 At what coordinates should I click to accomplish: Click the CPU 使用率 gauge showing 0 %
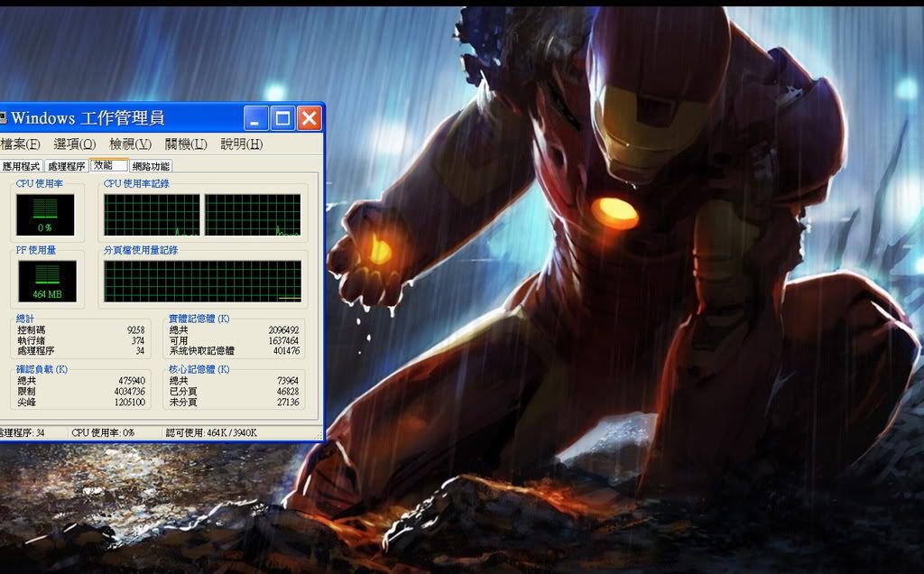[x=45, y=215]
